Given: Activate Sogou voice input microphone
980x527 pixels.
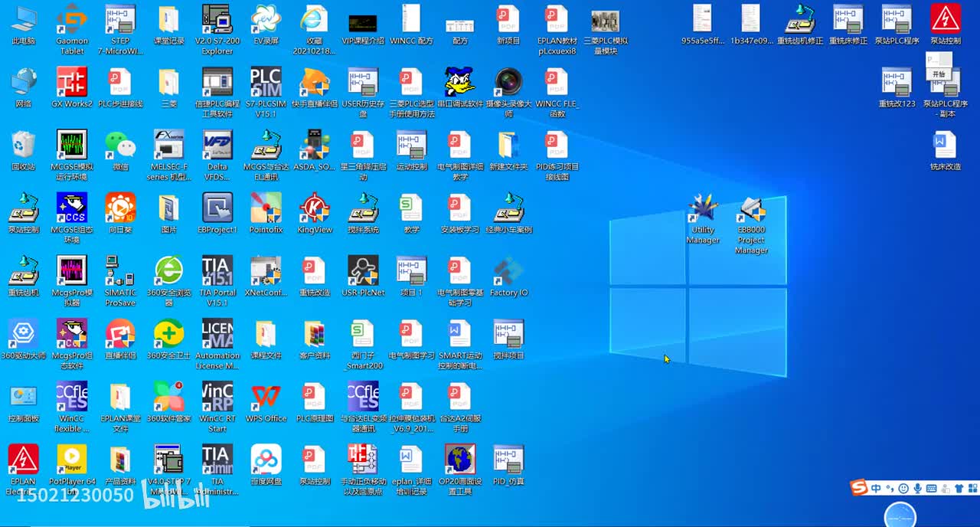Looking at the screenshot, I should click(x=917, y=489).
